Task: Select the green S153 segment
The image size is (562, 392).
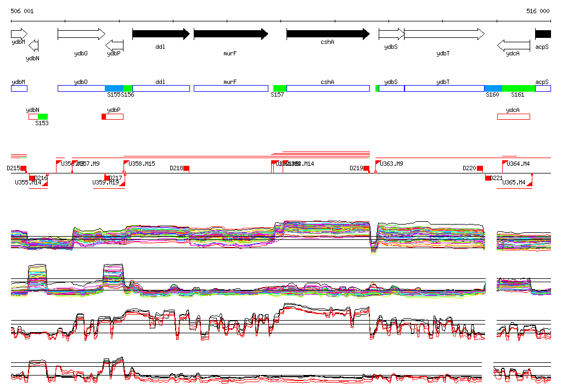Action: click(x=43, y=116)
